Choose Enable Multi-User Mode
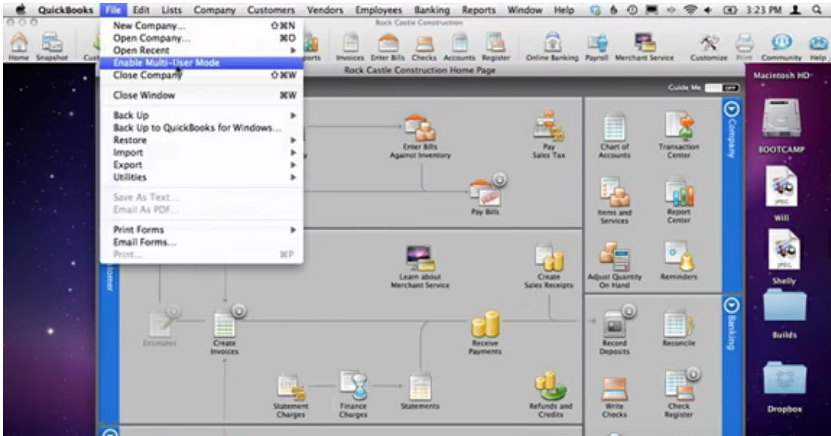This screenshot has width=831, height=436. [x=201, y=63]
